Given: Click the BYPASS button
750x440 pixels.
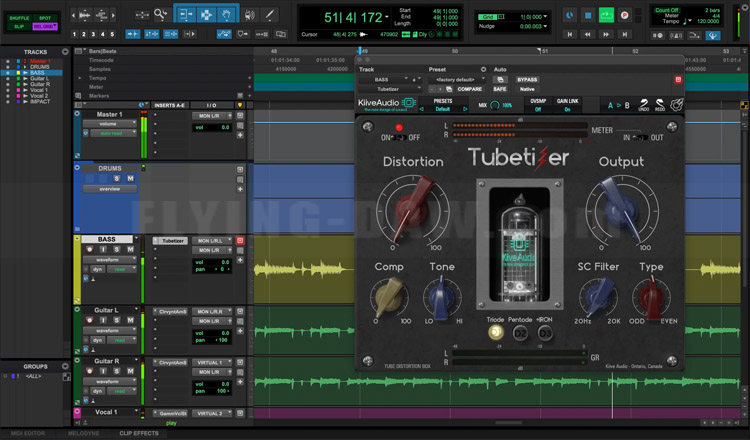Looking at the screenshot, I should [527, 79].
